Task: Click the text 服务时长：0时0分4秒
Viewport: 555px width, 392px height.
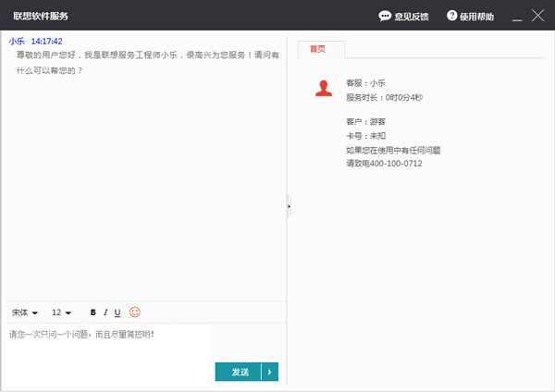Action: pyautogui.click(x=385, y=97)
